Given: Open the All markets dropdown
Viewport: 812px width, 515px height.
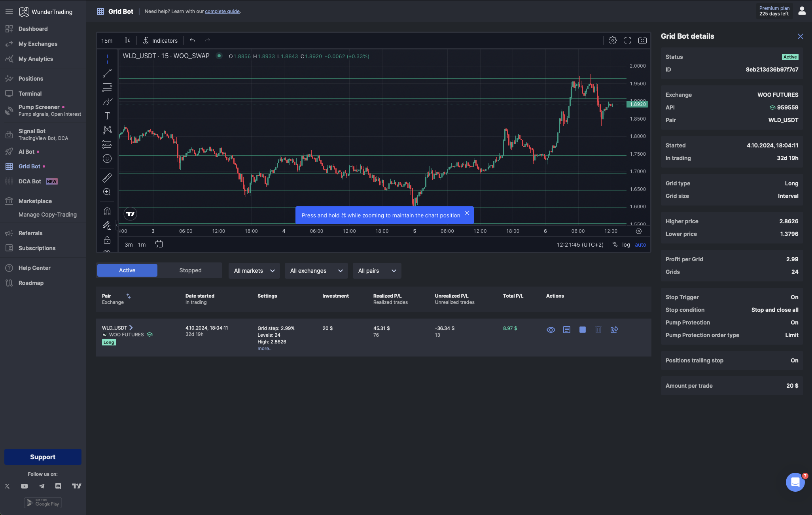Looking at the screenshot, I should (254, 270).
